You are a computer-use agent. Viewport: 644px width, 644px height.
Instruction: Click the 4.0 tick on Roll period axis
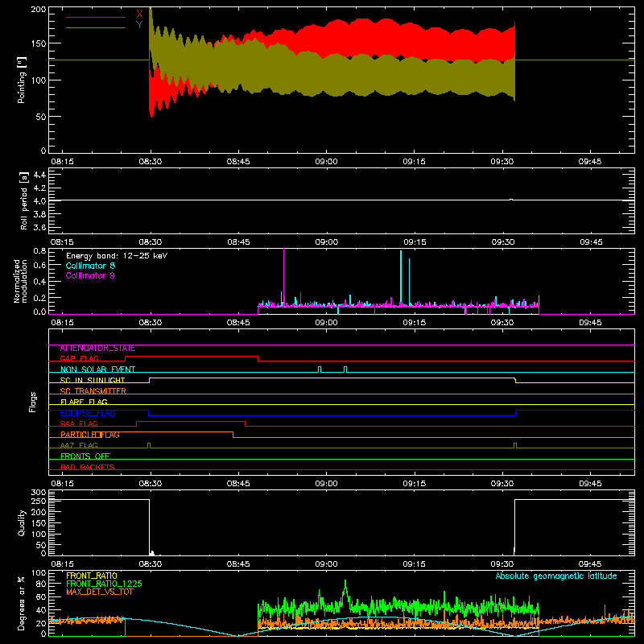39,201
